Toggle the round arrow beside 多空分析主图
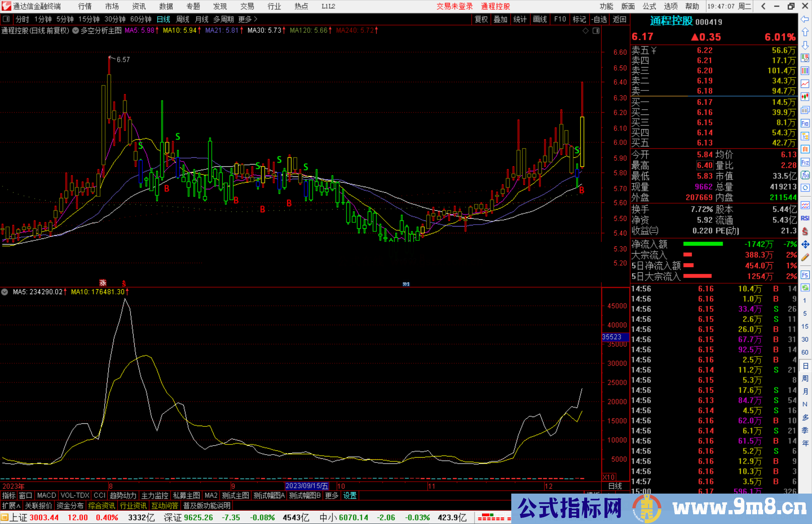The height and width of the screenshot is (524, 812). pyautogui.click(x=75, y=30)
